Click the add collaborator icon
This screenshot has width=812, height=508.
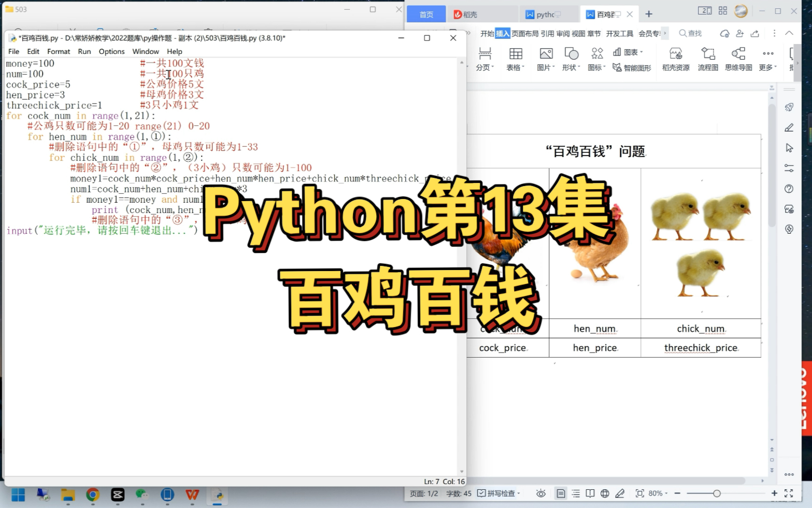(x=740, y=34)
